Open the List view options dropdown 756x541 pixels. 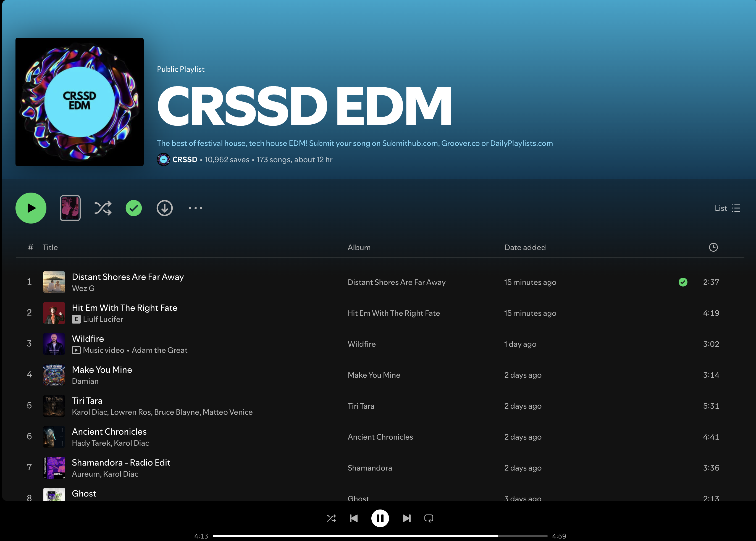(x=727, y=208)
